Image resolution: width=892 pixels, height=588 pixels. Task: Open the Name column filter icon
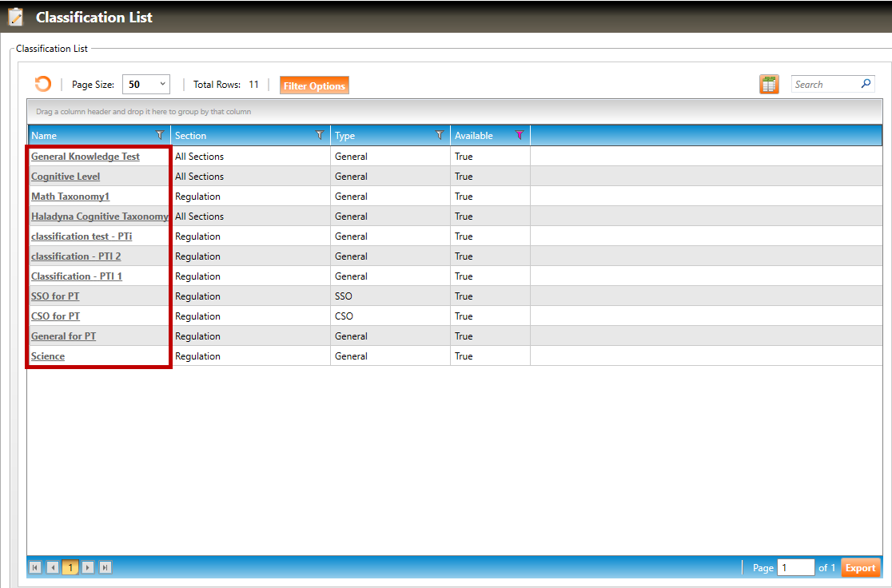click(160, 136)
